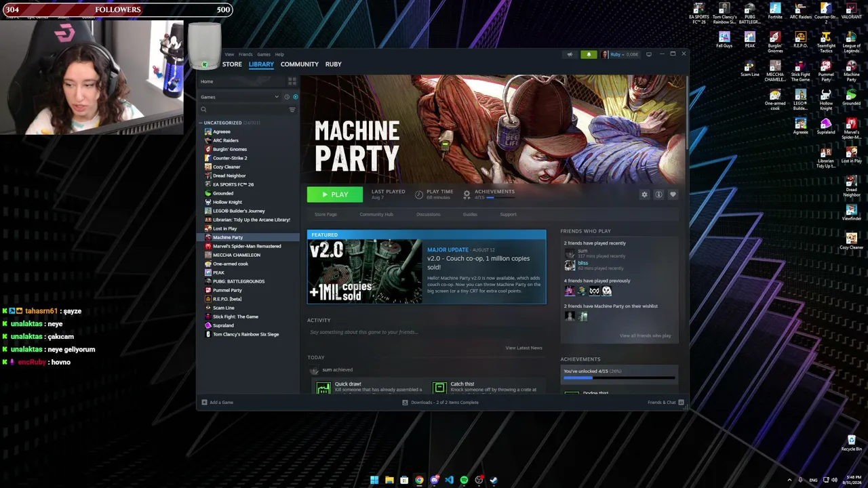868x488 pixels.
Task: Go to the Store tab
Action: pos(232,64)
